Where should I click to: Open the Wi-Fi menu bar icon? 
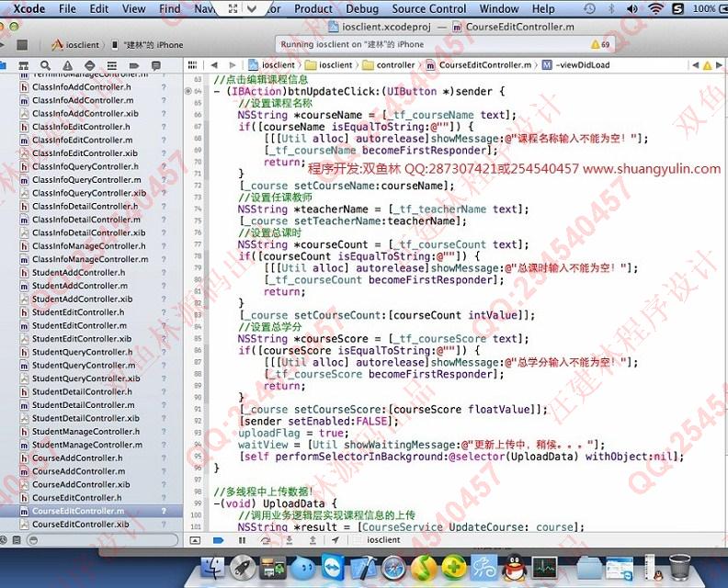(655, 9)
